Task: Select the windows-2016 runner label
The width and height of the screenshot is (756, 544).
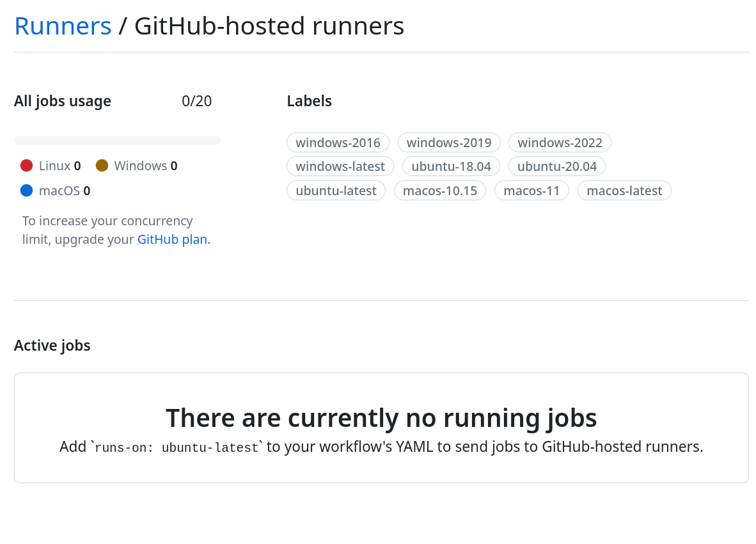Action: pyautogui.click(x=338, y=142)
